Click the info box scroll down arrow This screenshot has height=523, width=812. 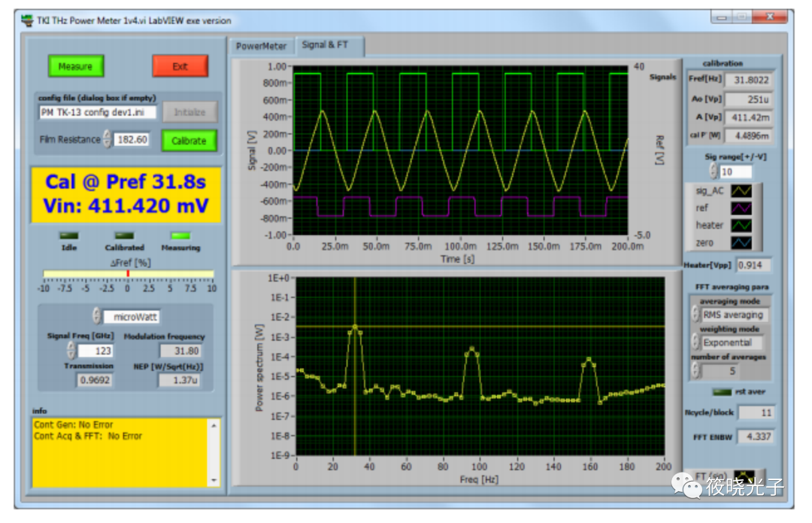(x=214, y=481)
